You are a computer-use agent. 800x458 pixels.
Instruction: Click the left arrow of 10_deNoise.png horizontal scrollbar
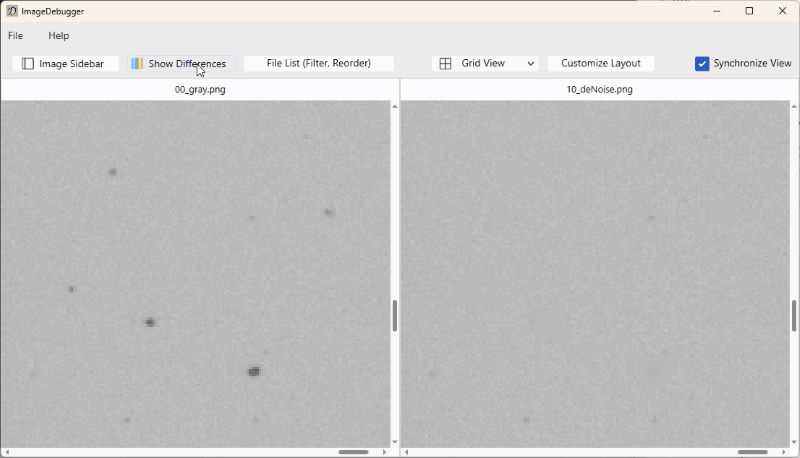(x=406, y=452)
